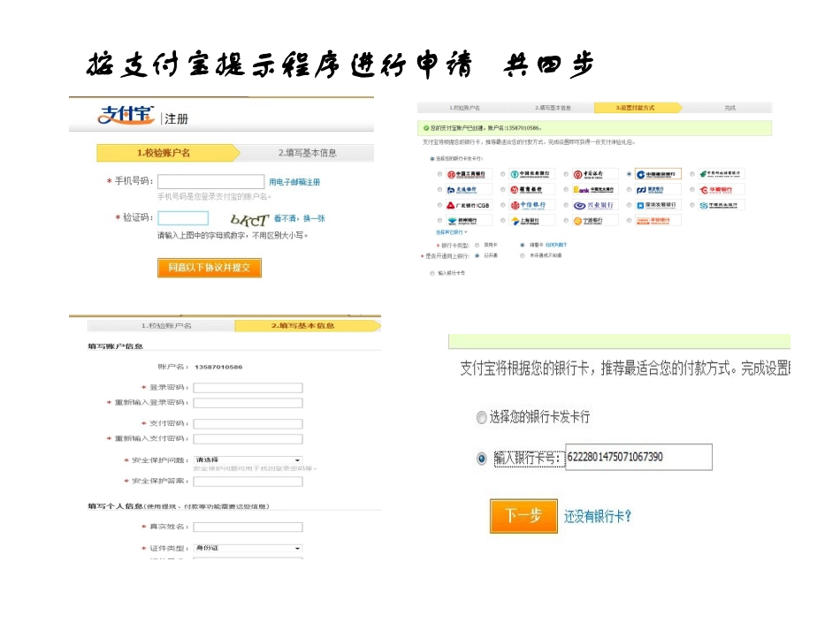The image size is (840, 630).
Task: Select the small 输入银行卡号 radio under bank grid
Action: click(x=432, y=274)
